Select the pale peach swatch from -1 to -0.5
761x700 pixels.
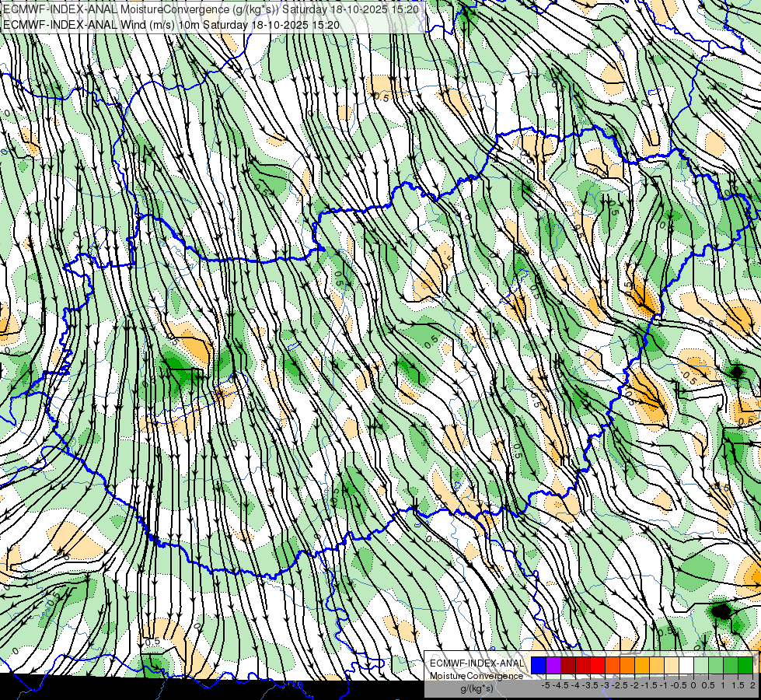672,666
